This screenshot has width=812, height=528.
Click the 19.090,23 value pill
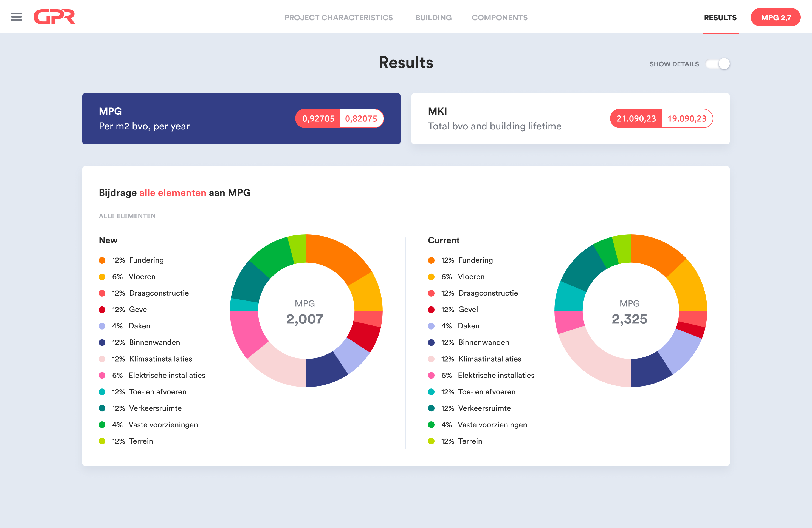pos(687,119)
